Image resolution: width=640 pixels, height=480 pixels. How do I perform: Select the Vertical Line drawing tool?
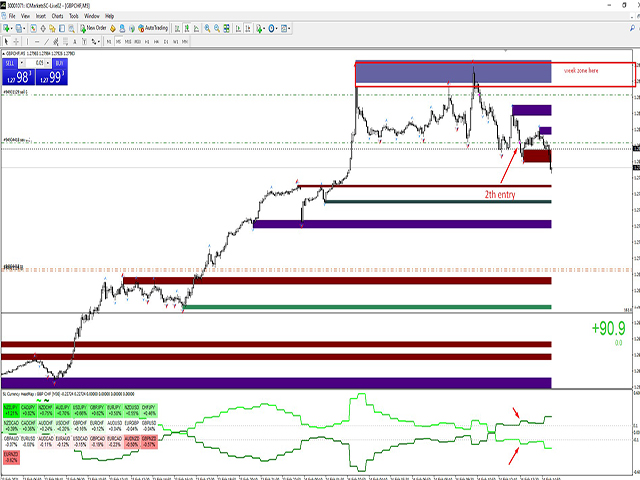coord(27,41)
